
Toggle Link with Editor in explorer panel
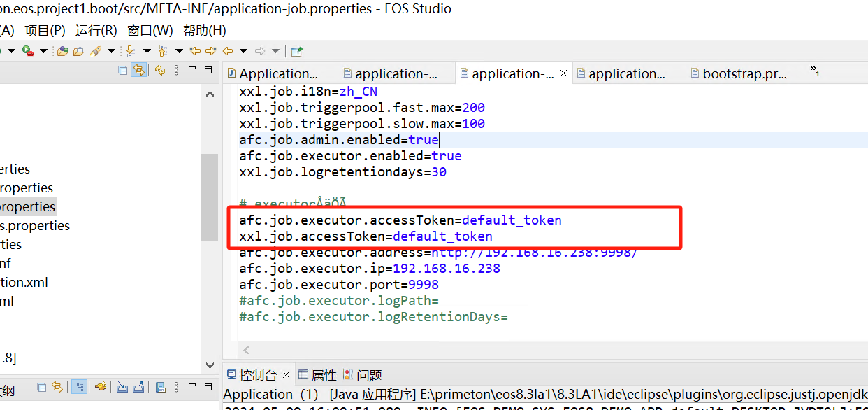[139, 70]
